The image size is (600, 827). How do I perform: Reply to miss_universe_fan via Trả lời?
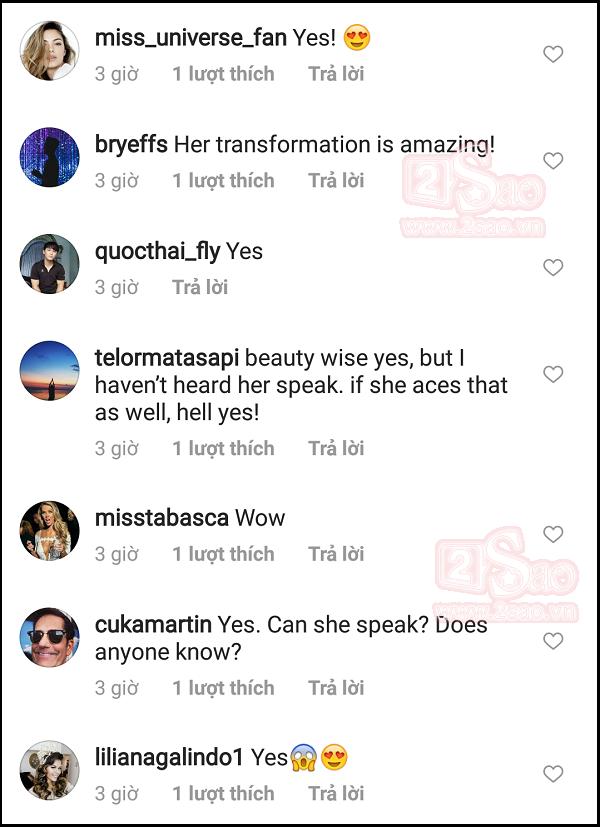(336, 74)
